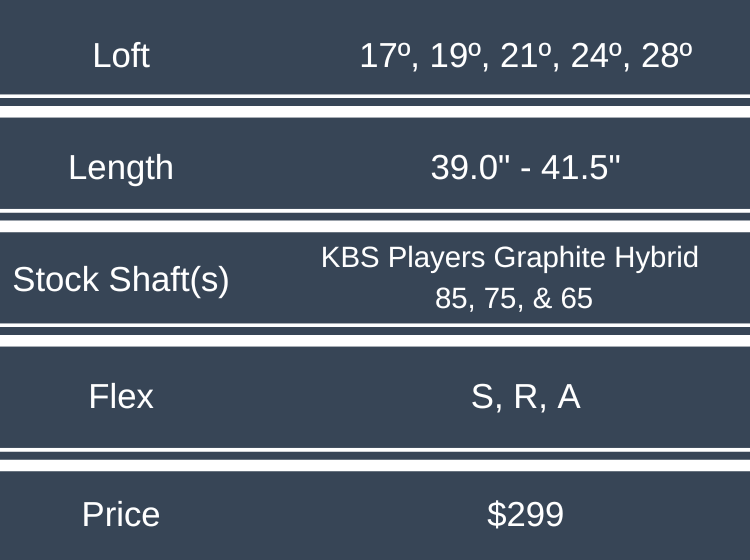Select the 65 shaft weight
The width and height of the screenshot is (750, 560).
(576, 298)
